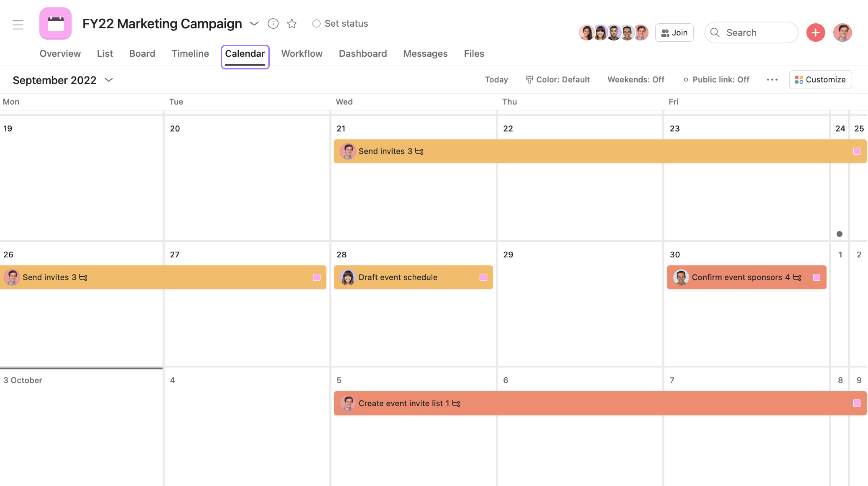Viewport: 868px width, 486px height.
Task: Toggle Weekends Off setting
Action: (x=635, y=79)
